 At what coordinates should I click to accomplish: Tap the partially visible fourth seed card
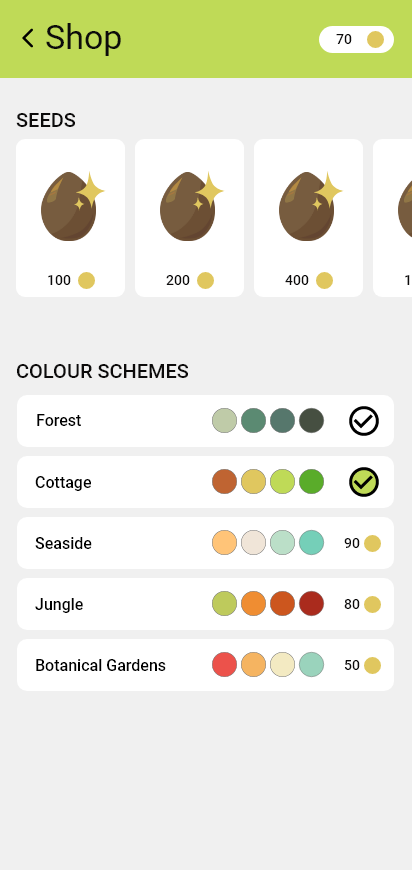[393, 218]
